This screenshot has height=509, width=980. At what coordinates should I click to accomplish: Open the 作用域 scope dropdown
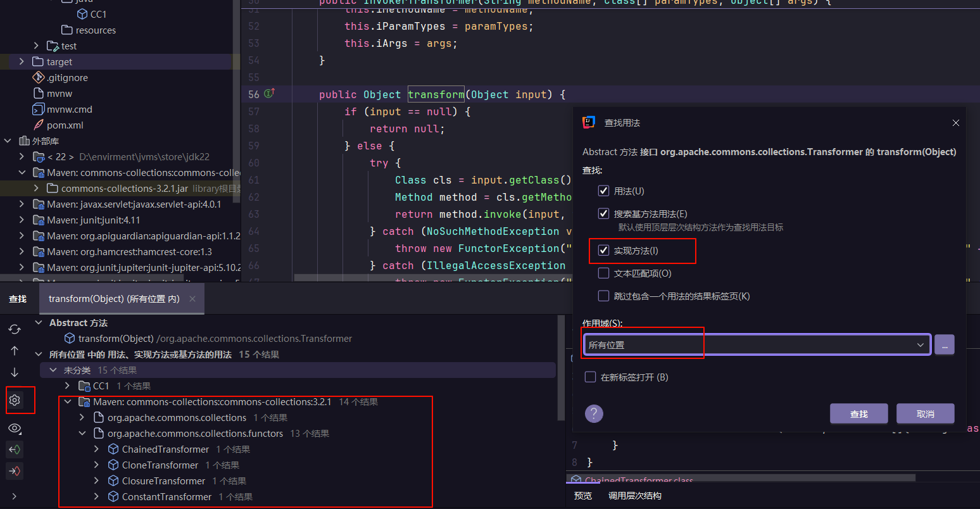pyautogui.click(x=757, y=345)
